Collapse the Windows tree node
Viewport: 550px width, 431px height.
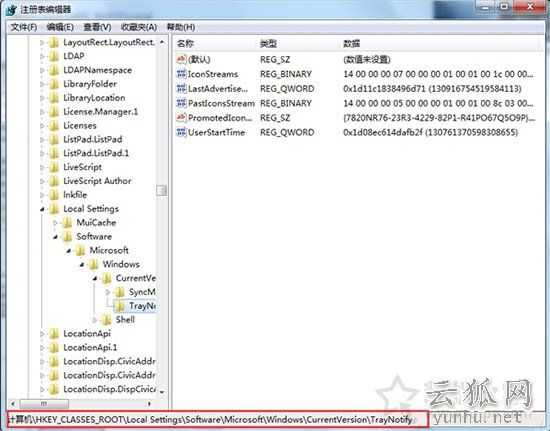pos(82,265)
